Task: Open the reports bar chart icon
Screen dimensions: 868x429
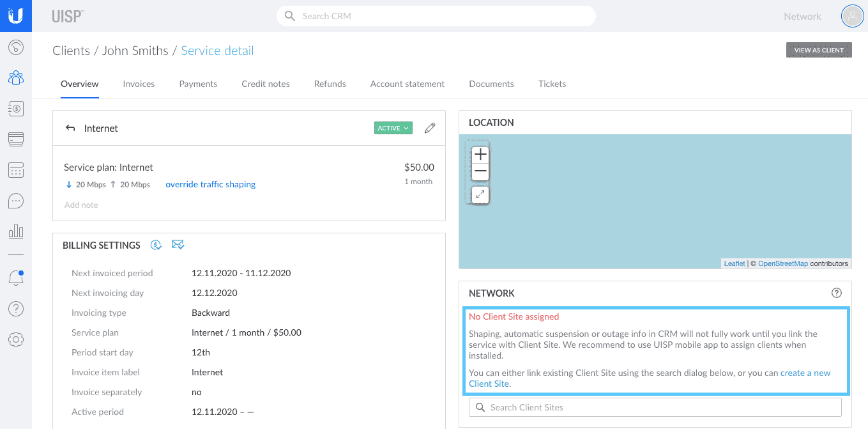Action: click(16, 231)
